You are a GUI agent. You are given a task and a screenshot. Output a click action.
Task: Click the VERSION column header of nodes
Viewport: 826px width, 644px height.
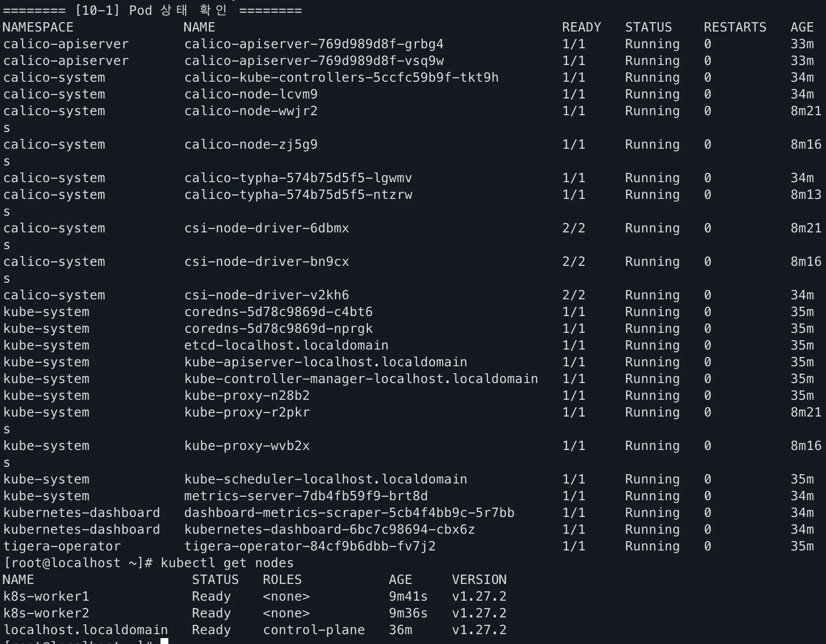pos(479,580)
